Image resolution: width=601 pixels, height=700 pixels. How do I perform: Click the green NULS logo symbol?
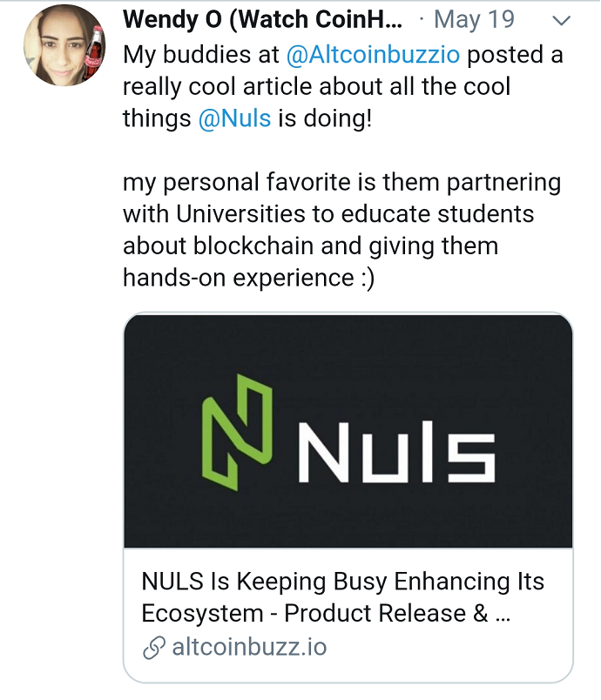click(x=237, y=432)
